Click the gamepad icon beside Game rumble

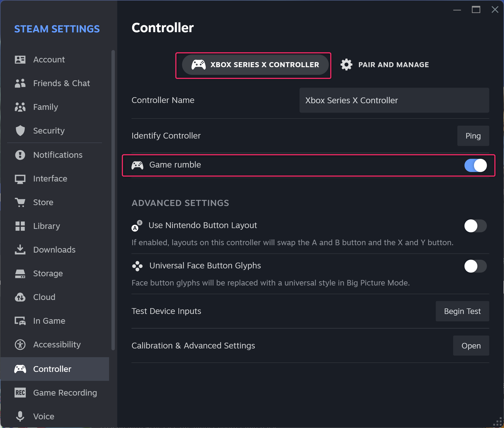[137, 165]
